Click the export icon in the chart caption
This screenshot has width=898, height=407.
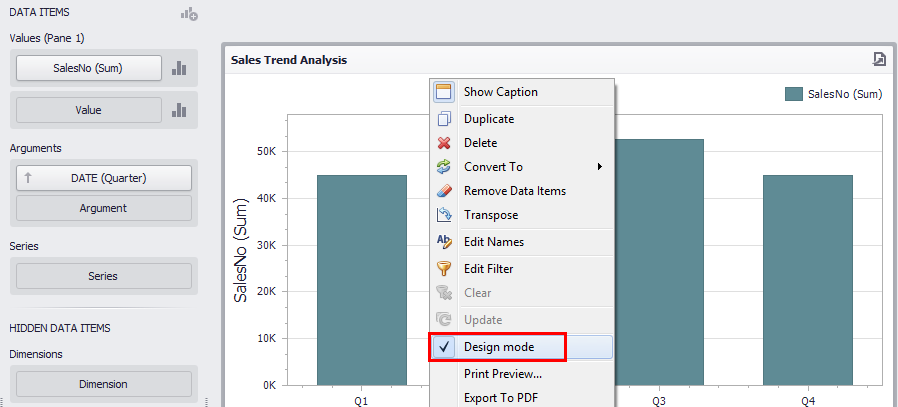(879, 59)
